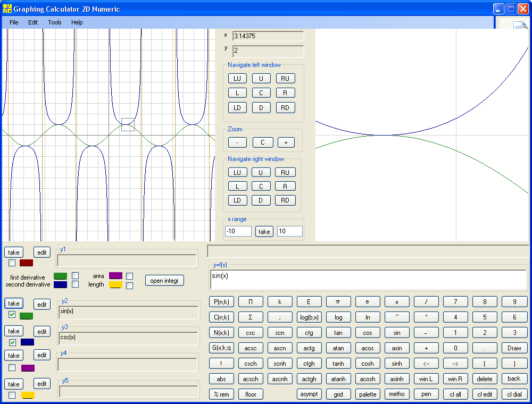The width and height of the screenshot is (532, 404).
Task: Enable the first derivative checkbox
Action: (76, 275)
